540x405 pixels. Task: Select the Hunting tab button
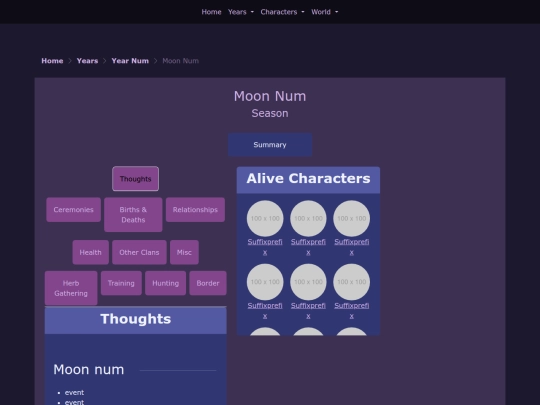pyautogui.click(x=166, y=283)
